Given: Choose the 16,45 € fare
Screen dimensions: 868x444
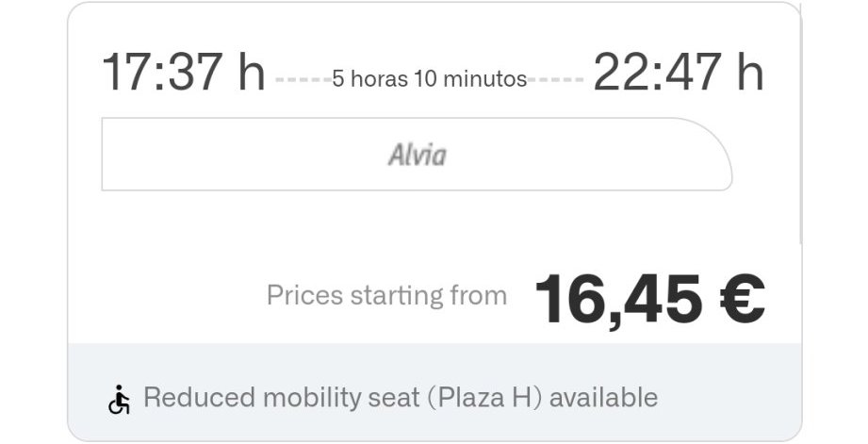Looking at the screenshot, I should coord(648,299).
